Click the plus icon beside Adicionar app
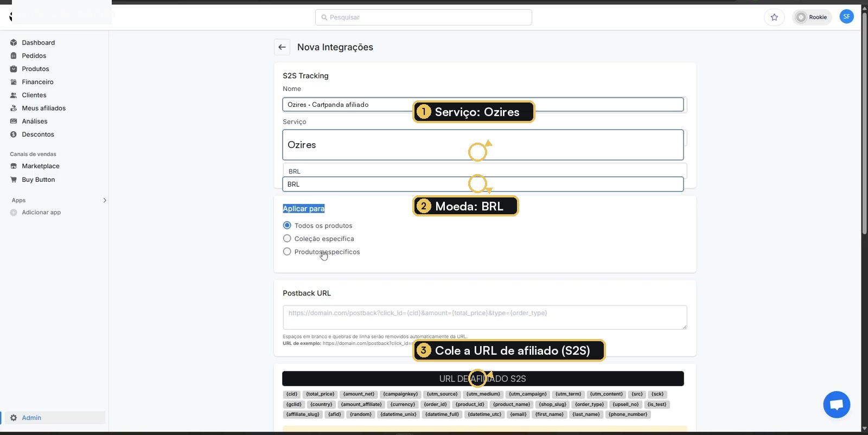 (x=14, y=213)
